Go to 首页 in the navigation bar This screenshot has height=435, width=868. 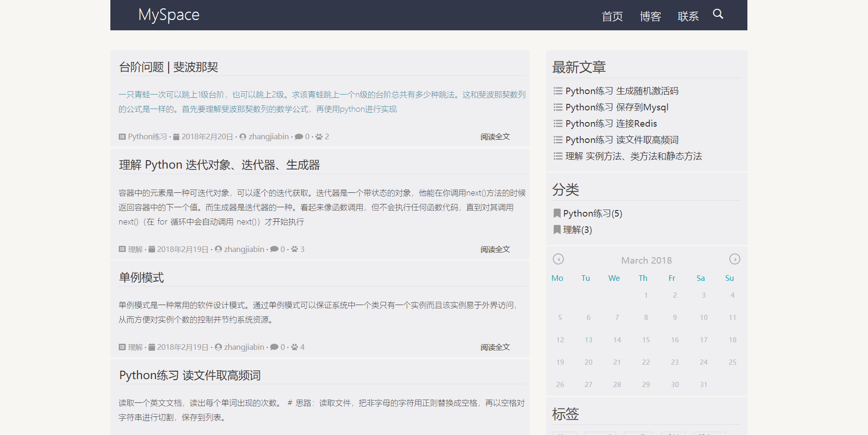click(x=612, y=16)
